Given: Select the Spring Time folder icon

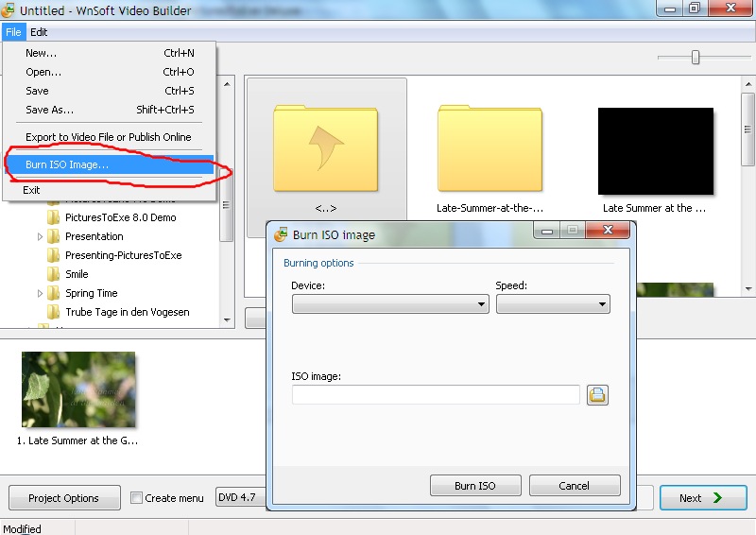Looking at the screenshot, I should pos(54,293).
